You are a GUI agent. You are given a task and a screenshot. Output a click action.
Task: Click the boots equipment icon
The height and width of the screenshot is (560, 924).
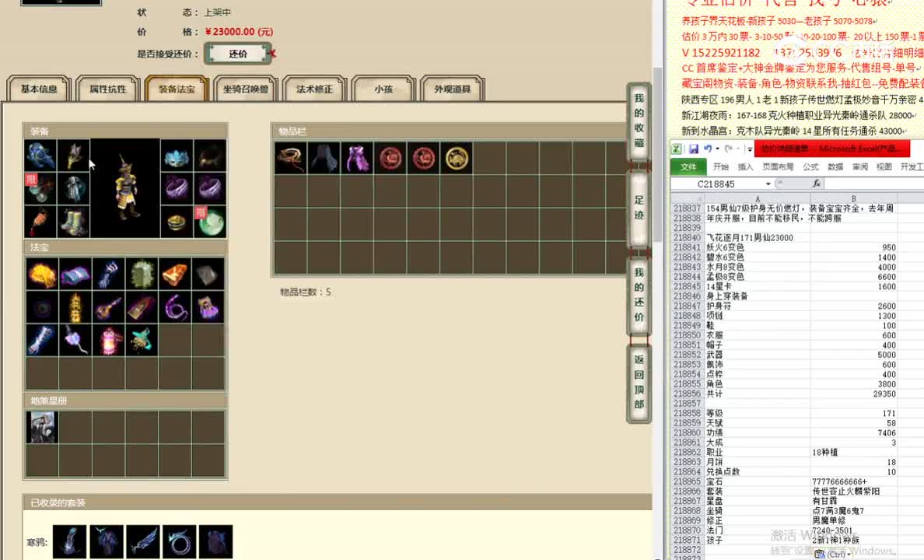(x=74, y=222)
